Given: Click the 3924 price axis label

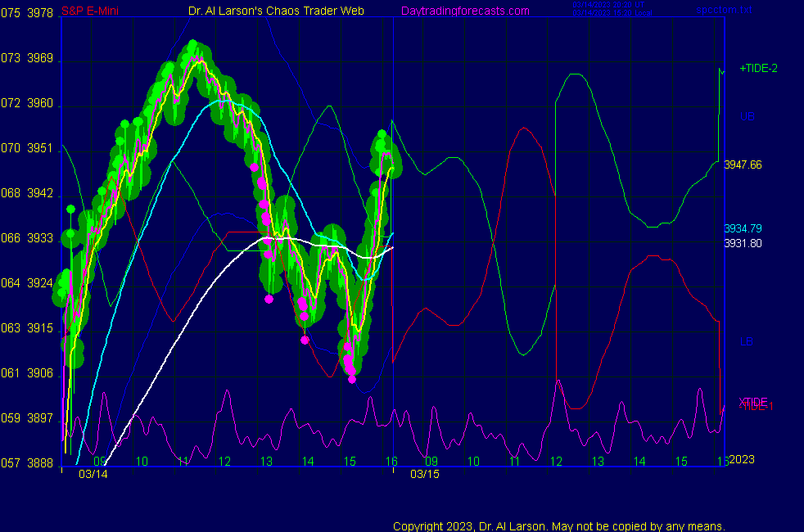Looking at the screenshot, I should pyautogui.click(x=40, y=283).
